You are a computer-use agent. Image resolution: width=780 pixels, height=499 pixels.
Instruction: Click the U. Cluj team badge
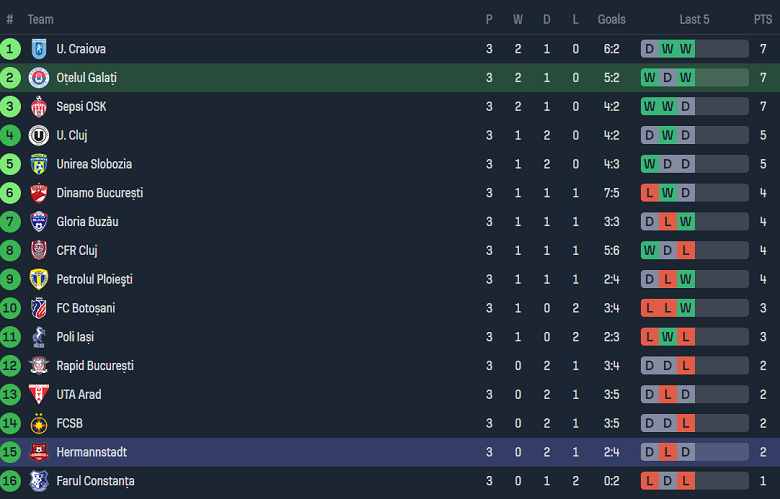[x=39, y=135]
